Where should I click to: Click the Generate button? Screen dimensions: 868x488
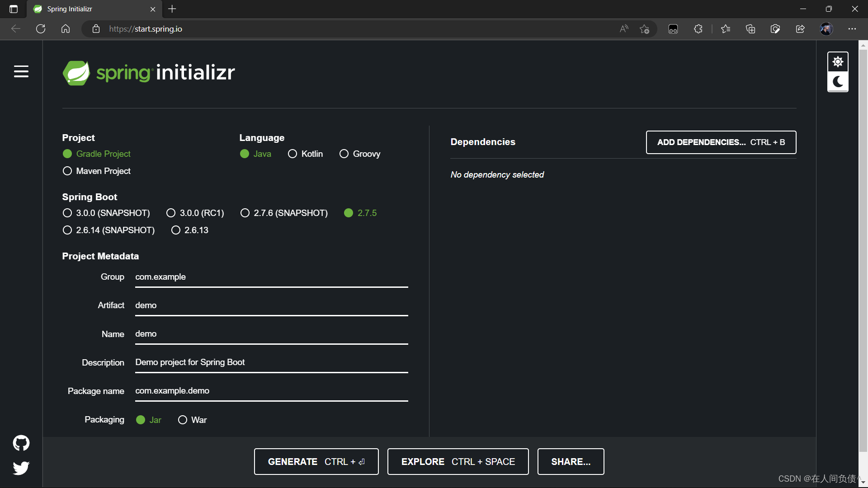tap(316, 462)
